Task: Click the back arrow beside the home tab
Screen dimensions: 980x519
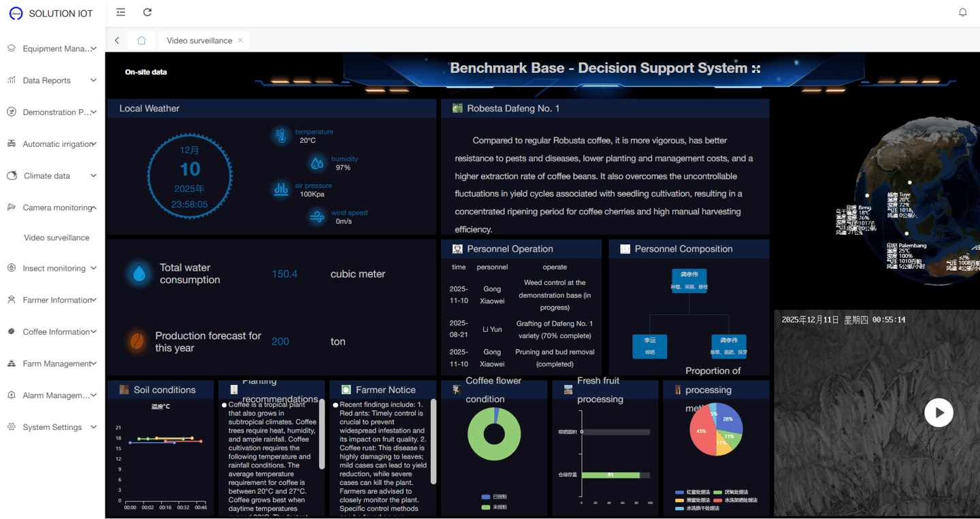Action: point(117,40)
